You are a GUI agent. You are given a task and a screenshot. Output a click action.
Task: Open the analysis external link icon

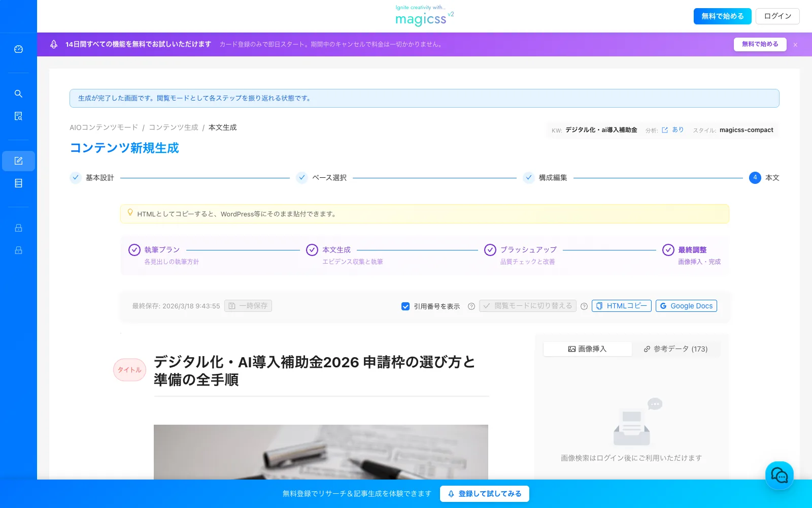coord(665,130)
